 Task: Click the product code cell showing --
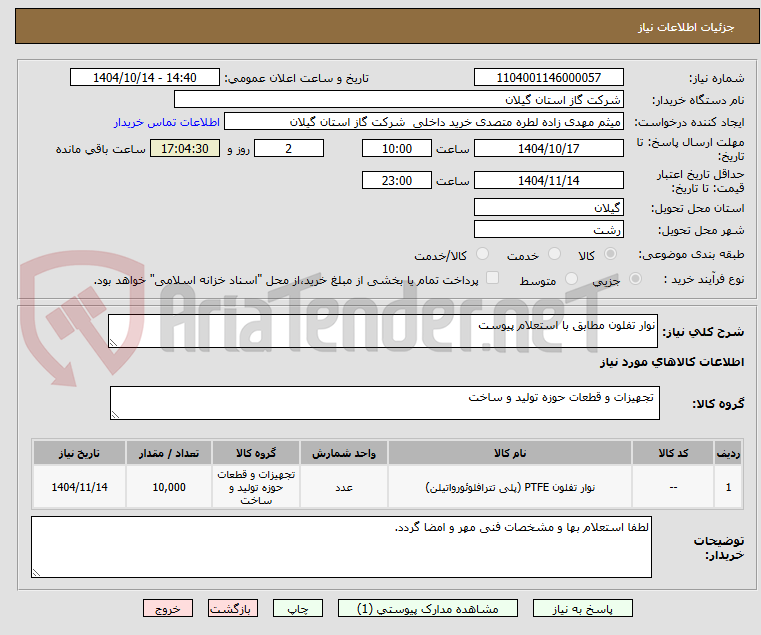point(673,487)
